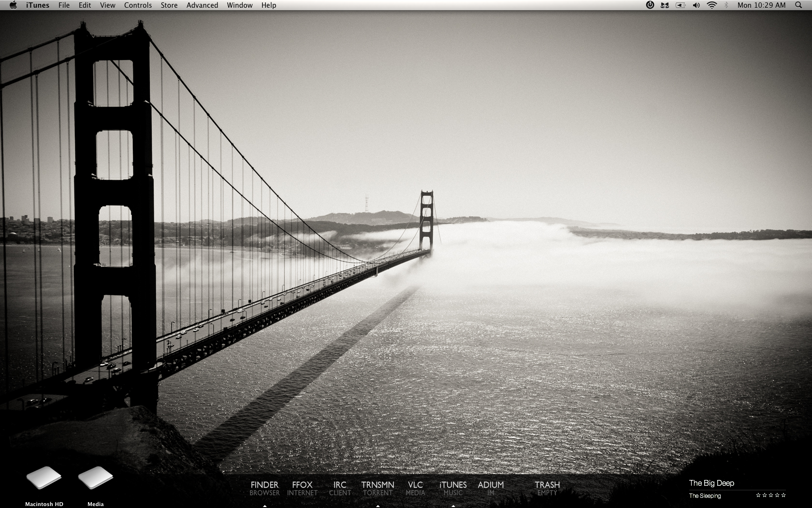Open the Window menu
Screen dimensions: 812x508
click(x=240, y=5)
